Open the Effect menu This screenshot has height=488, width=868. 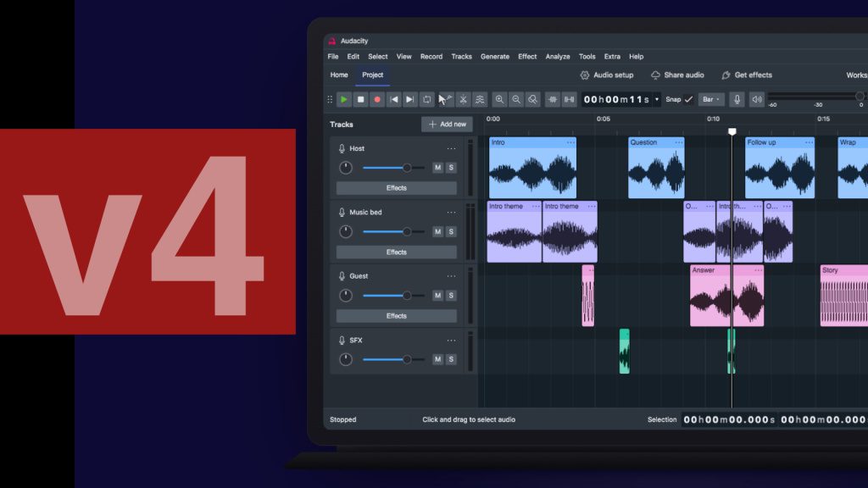[527, 57]
